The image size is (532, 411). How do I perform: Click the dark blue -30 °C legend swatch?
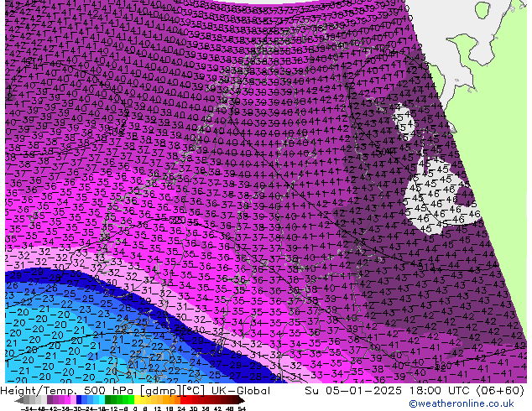click(x=79, y=400)
